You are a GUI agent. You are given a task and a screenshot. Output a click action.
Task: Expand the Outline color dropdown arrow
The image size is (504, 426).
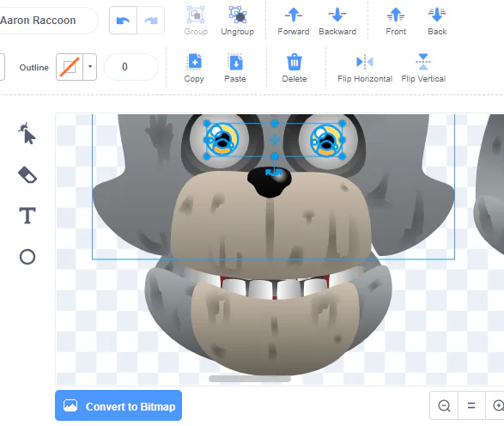coord(90,67)
